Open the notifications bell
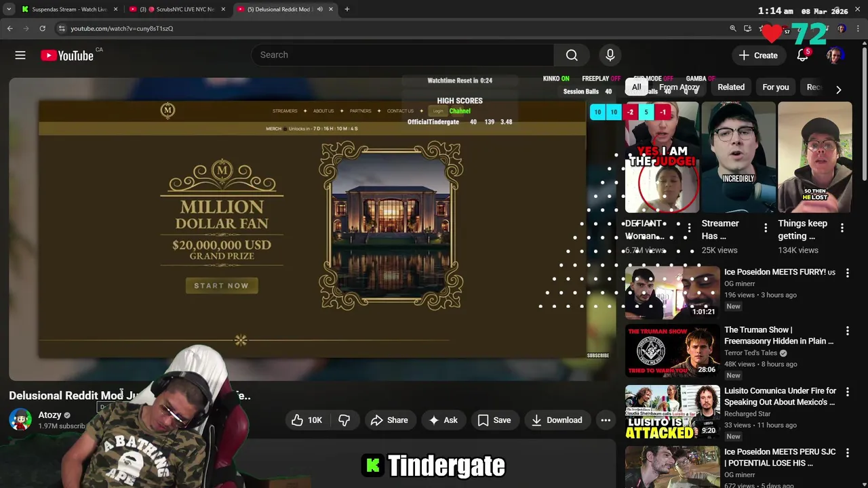The width and height of the screenshot is (868, 488). click(x=802, y=56)
